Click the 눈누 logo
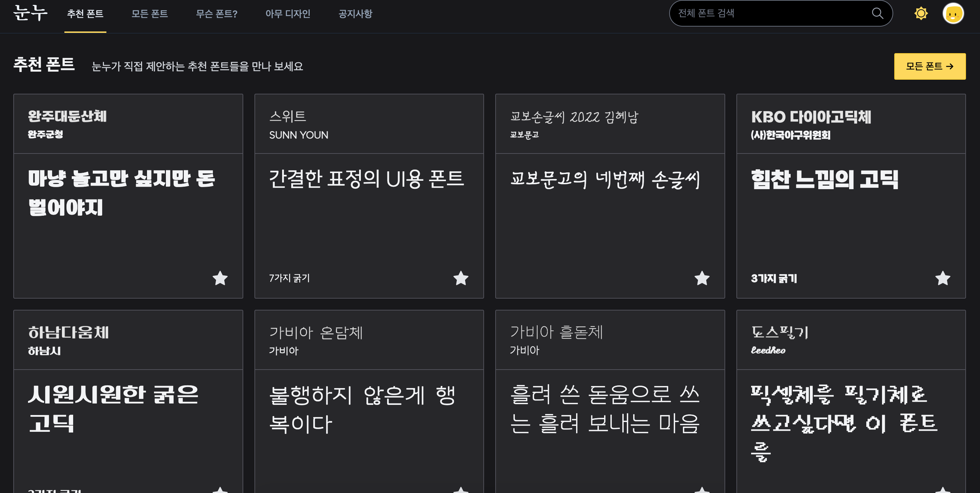The height and width of the screenshot is (493, 980). (x=30, y=13)
